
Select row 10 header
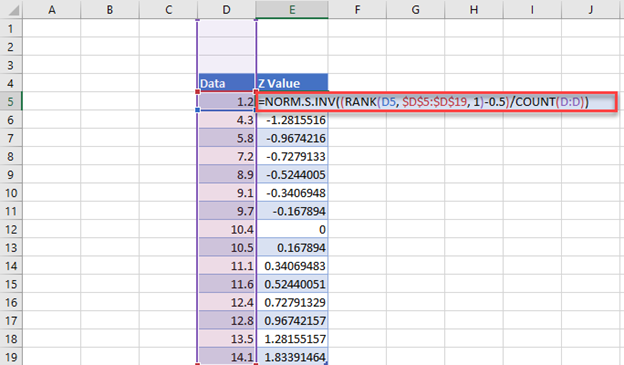pyautogui.click(x=11, y=193)
